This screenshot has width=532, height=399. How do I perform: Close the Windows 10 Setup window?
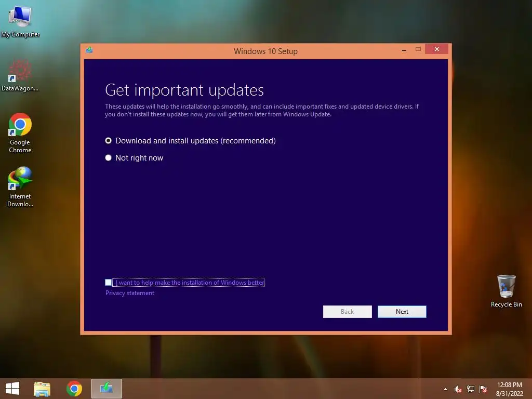pyautogui.click(x=436, y=49)
